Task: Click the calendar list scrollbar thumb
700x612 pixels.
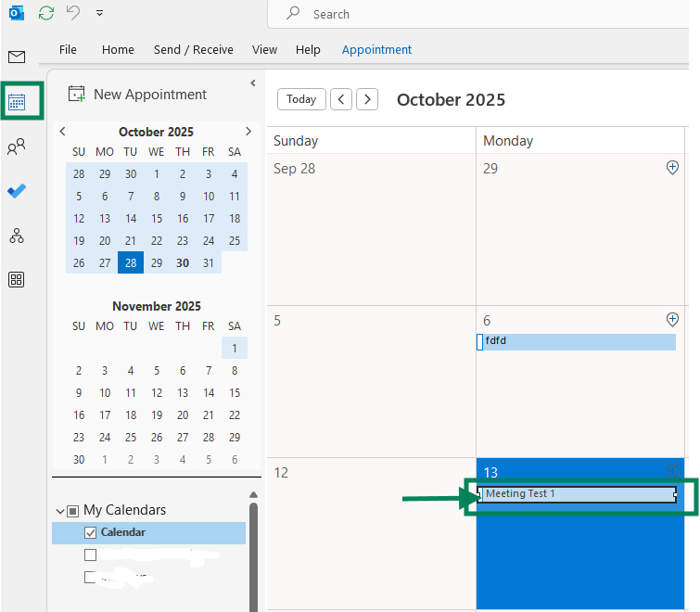Action: click(253, 557)
